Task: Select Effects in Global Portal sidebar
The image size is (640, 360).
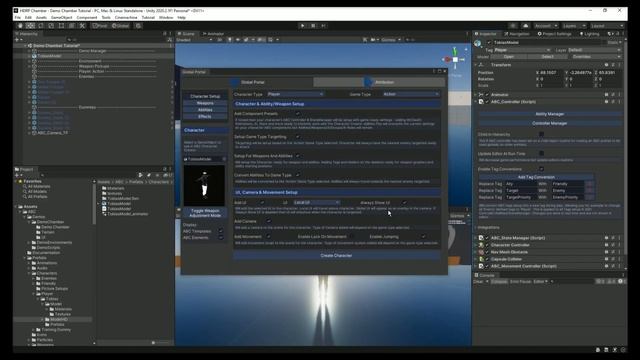Action: point(205,116)
